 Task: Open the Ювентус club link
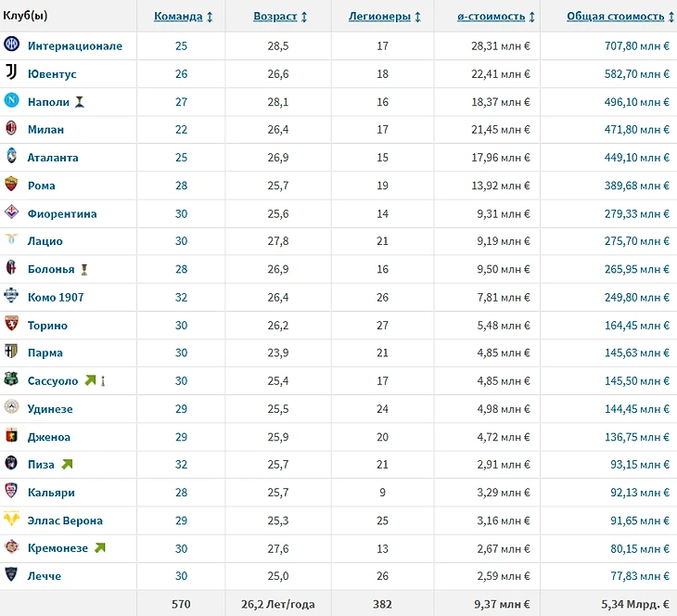(x=52, y=74)
